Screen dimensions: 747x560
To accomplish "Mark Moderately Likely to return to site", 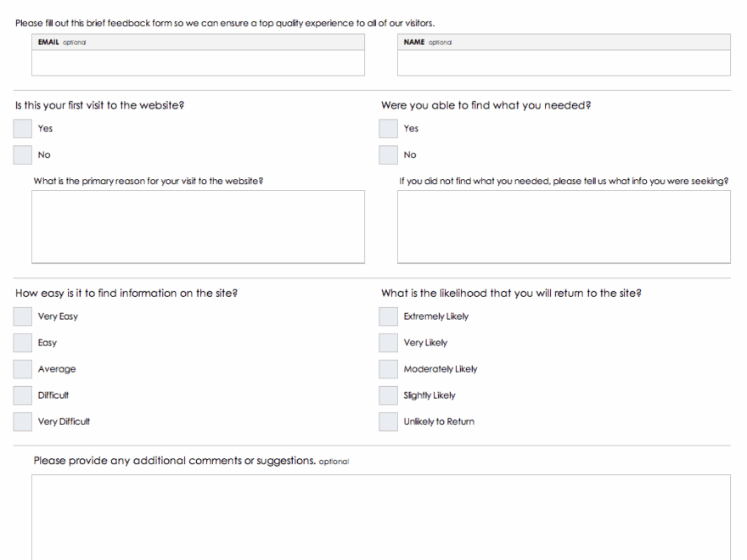I will point(388,368).
